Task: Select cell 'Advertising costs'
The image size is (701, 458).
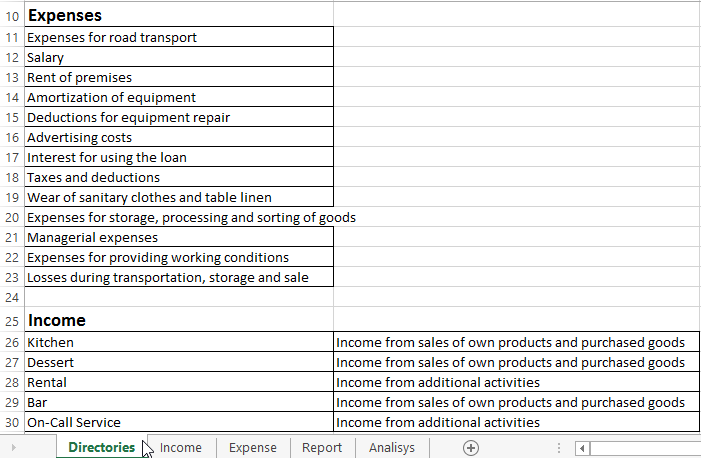Action: [x=179, y=137]
